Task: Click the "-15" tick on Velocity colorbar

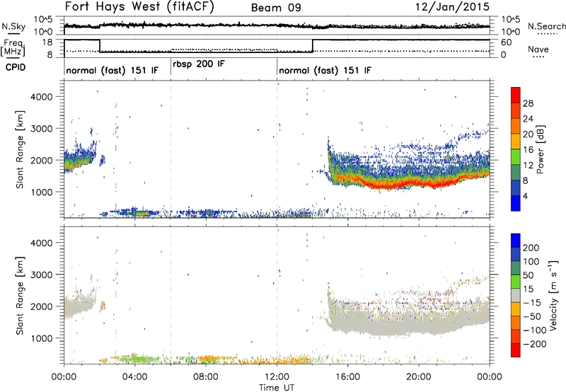Action: (x=532, y=303)
